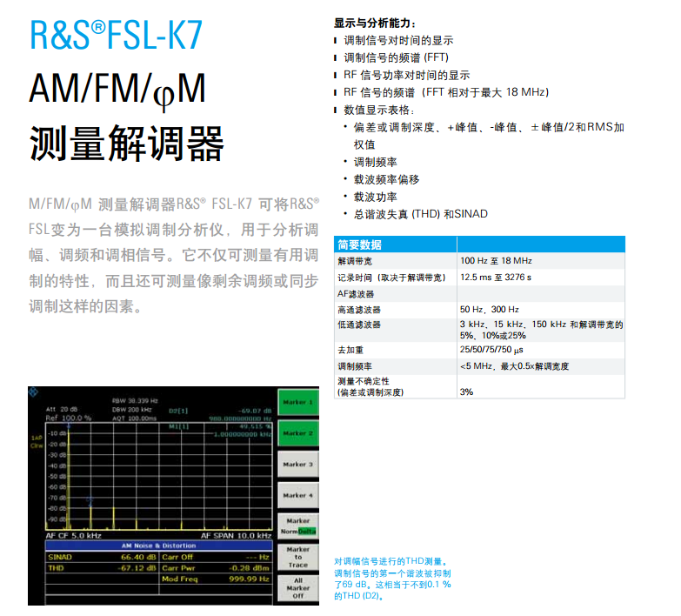Click the All Marker Off softkey
Image resolution: width=681 pixels, height=616 pixels.
(x=298, y=588)
